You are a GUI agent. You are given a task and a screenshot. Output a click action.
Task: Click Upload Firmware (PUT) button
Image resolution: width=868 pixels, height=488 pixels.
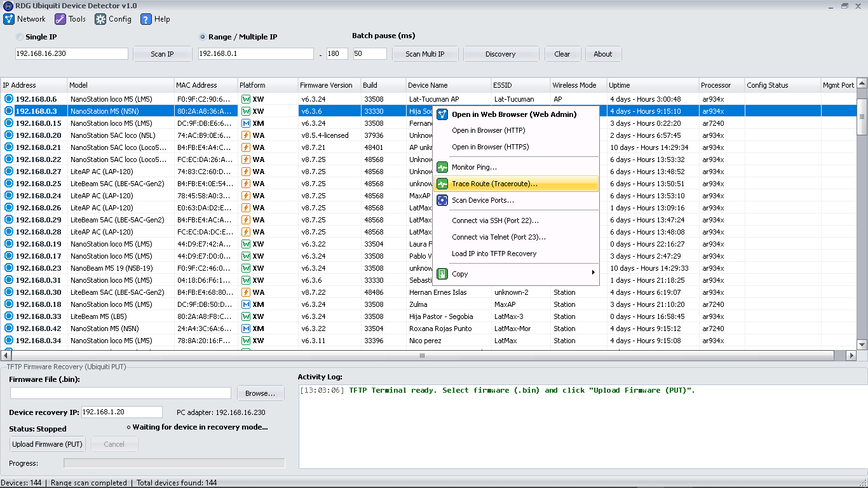pyautogui.click(x=48, y=444)
